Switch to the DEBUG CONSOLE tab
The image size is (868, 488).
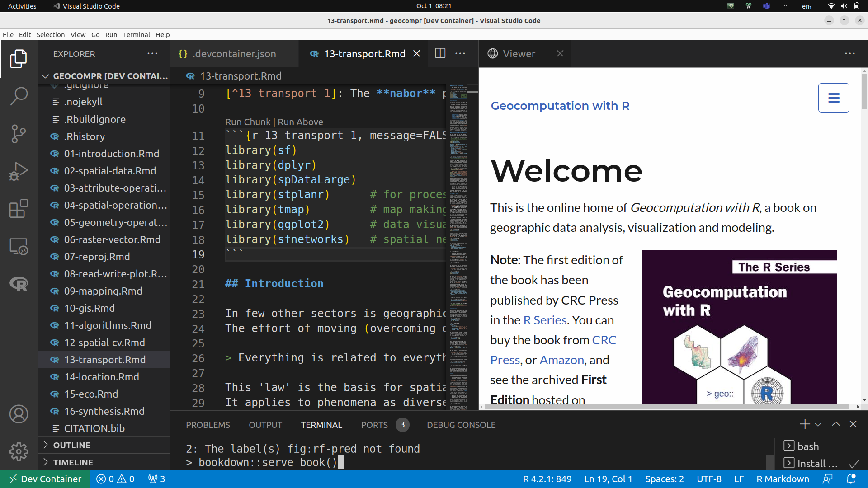point(461,425)
